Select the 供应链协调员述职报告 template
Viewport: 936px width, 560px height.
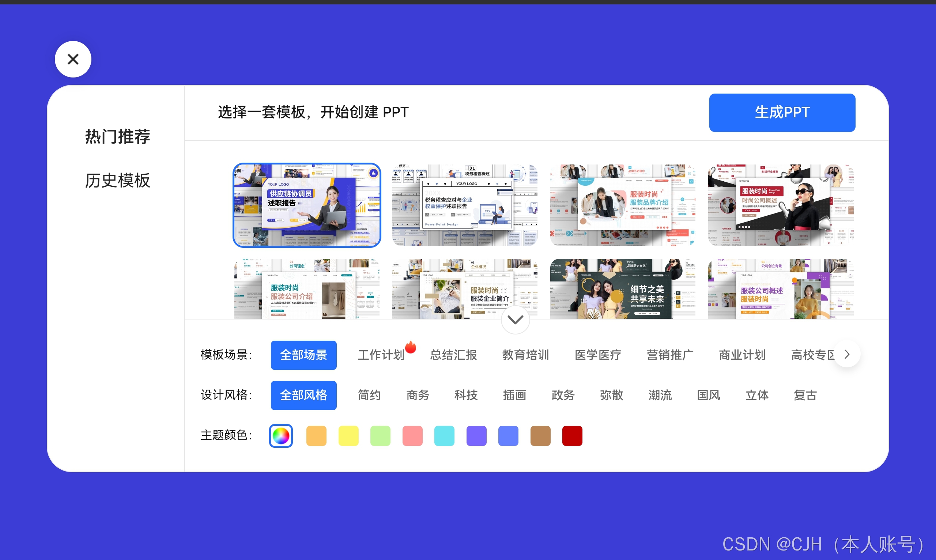click(306, 205)
